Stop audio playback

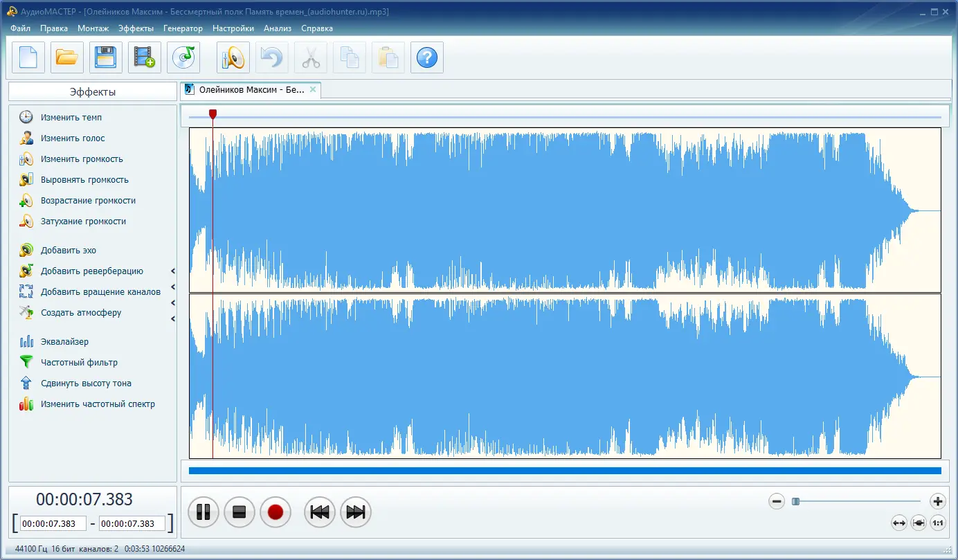(239, 512)
